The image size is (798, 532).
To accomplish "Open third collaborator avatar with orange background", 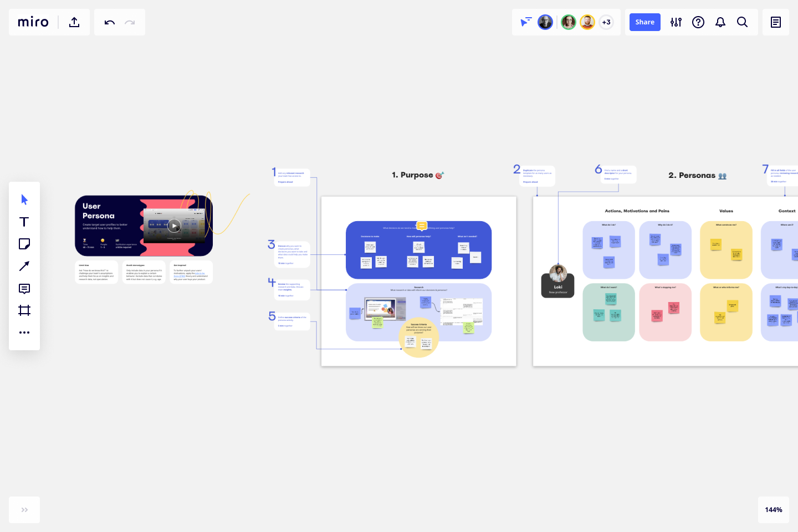I will tap(587, 22).
